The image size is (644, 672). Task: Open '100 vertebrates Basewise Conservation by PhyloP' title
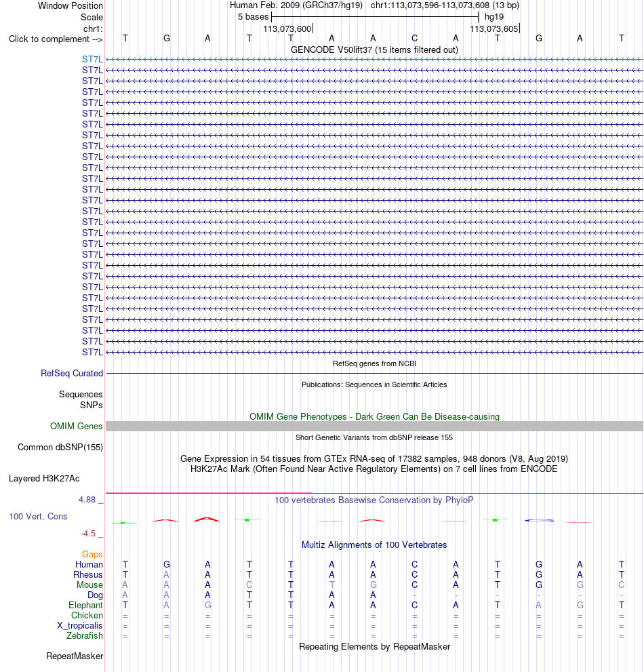click(374, 500)
